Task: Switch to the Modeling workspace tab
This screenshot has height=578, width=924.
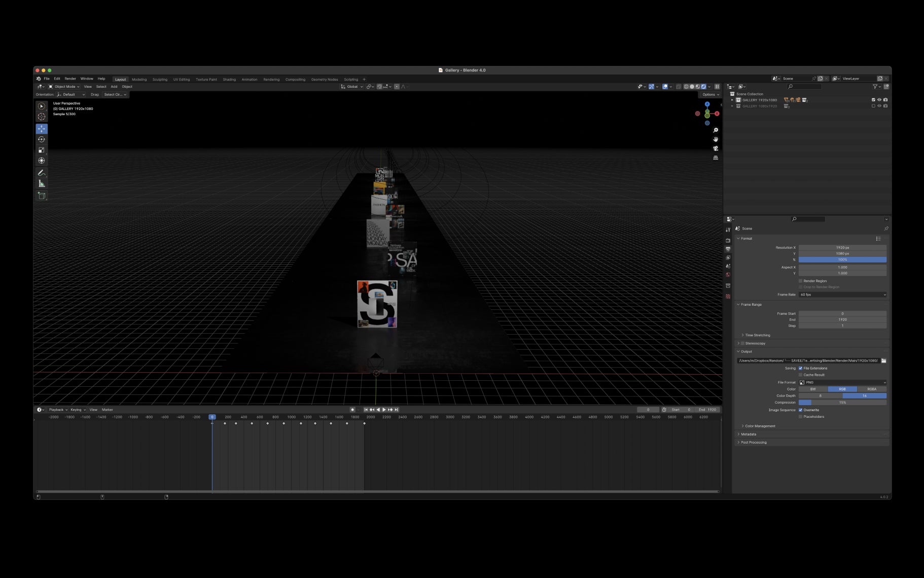Action: coord(139,79)
